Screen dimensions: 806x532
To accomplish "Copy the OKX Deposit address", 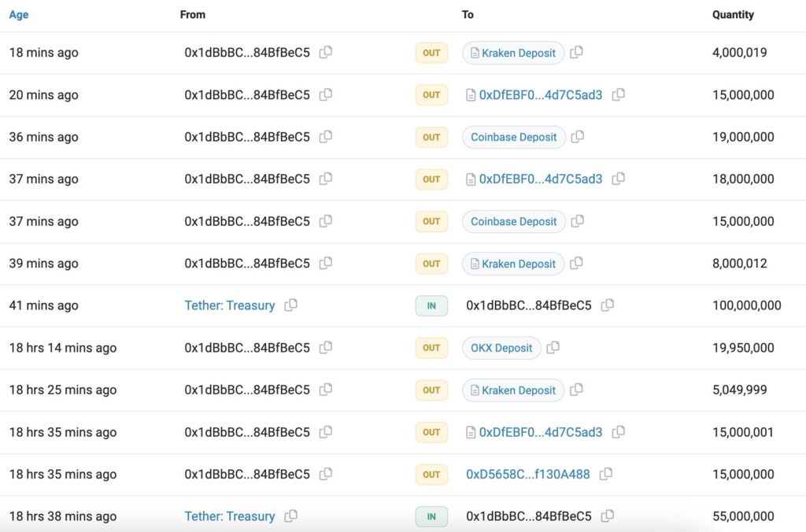I will coord(553,348).
